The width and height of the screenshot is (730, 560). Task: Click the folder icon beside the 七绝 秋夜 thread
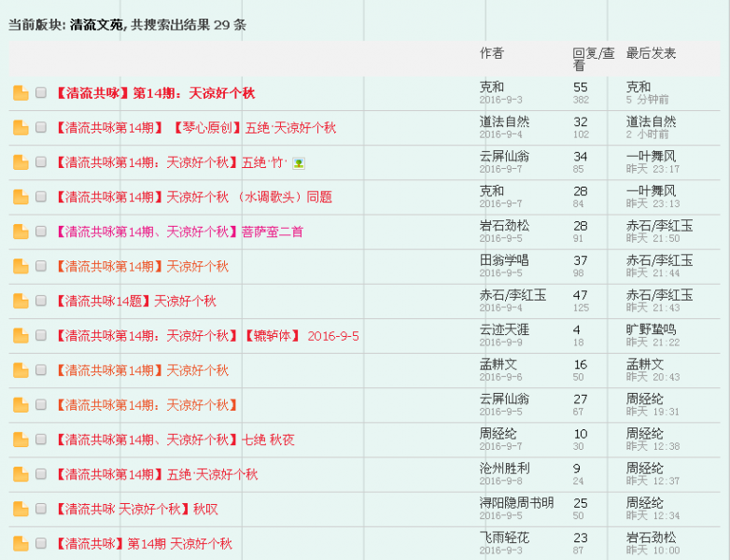pyautogui.click(x=21, y=440)
